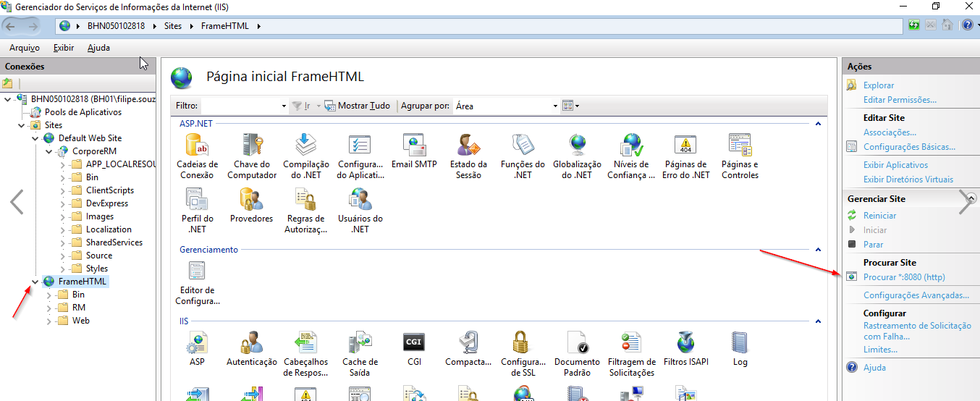Click the navigate back arrow button

pos(11,26)
